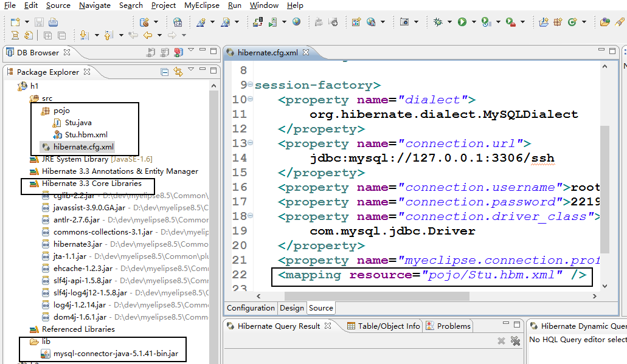Image resolution: width=627 pixels, height=364 pixels.
Task: Click the green Run button icon
Action: tap(462, 22)
